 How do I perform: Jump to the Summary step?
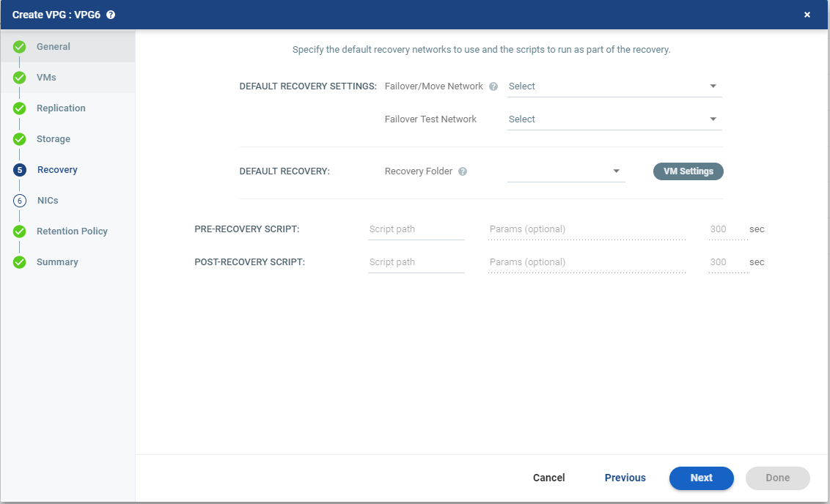pos(57,262)
